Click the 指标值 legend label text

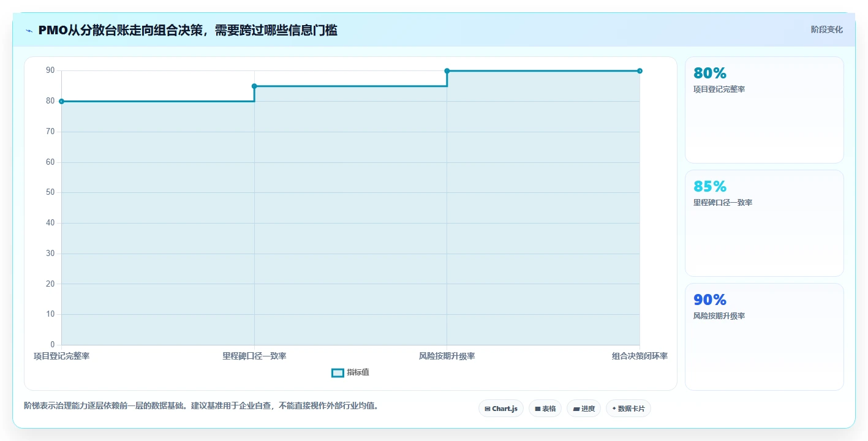[358, 372]
